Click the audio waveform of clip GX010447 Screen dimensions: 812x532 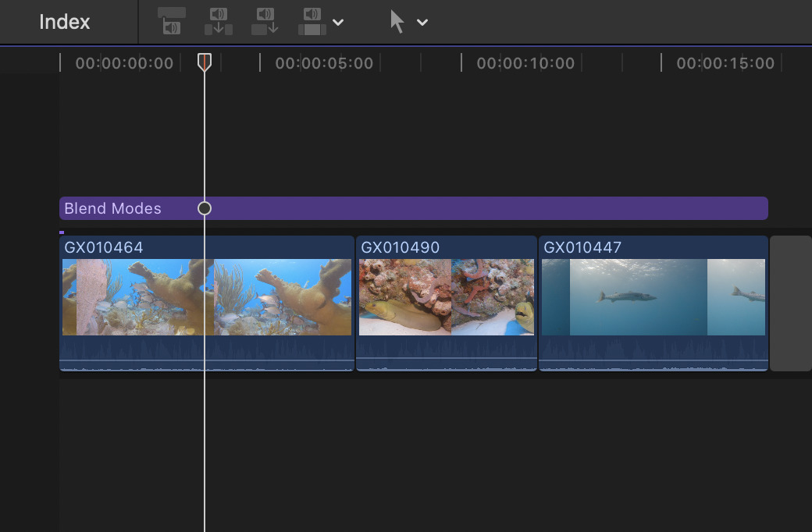point(654,353)
